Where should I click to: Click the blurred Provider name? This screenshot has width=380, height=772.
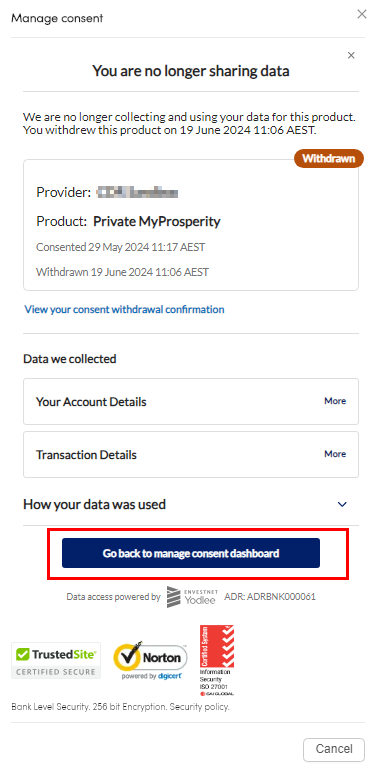(137, 192)
